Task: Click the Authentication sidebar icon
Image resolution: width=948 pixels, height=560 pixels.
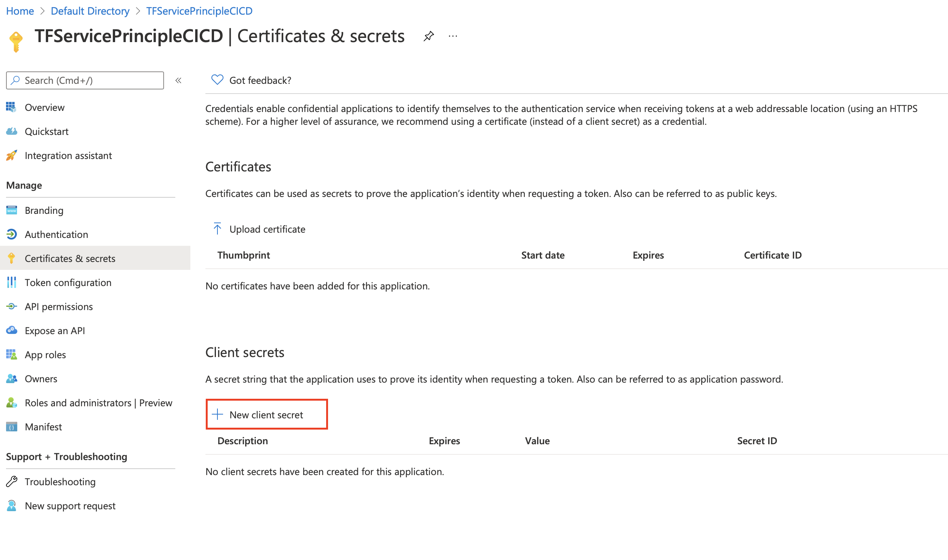Action: (x=11, y=235)
